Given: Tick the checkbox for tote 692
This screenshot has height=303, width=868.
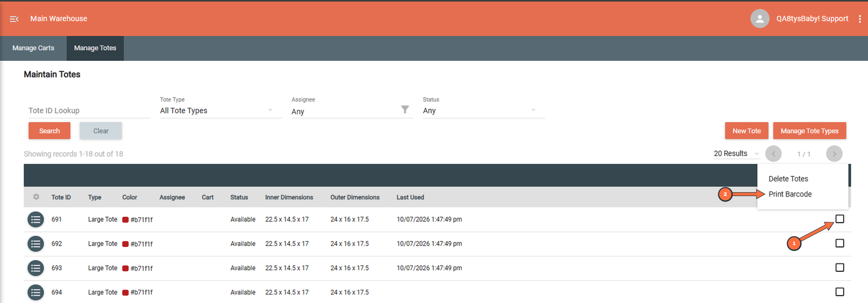Looking at the screenshot, I should (x=839, y=243).
